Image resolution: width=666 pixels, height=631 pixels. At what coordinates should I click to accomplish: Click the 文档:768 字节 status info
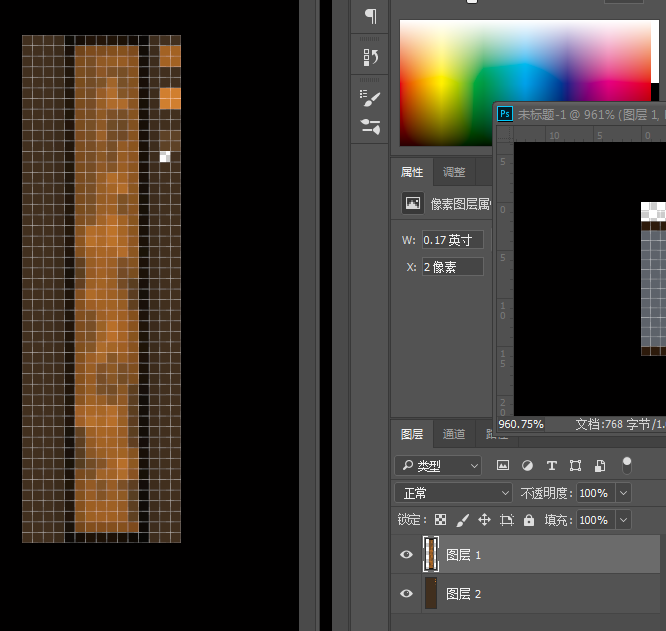[620, 424]
